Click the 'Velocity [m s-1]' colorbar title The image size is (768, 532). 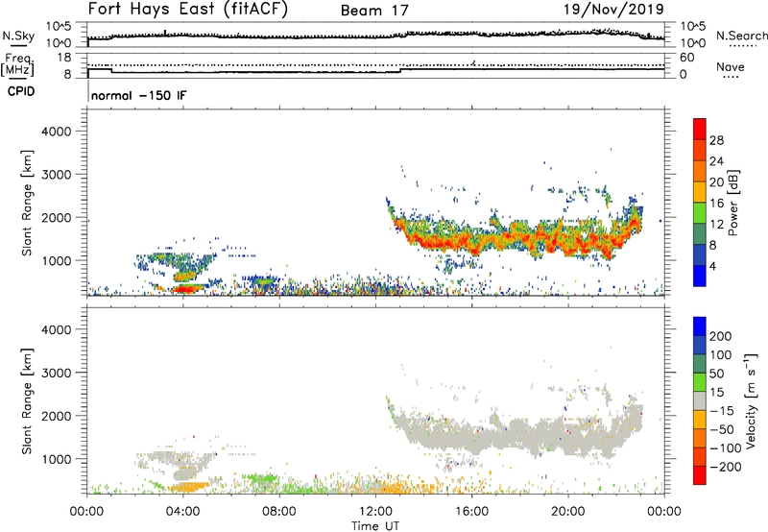point(751,400)
